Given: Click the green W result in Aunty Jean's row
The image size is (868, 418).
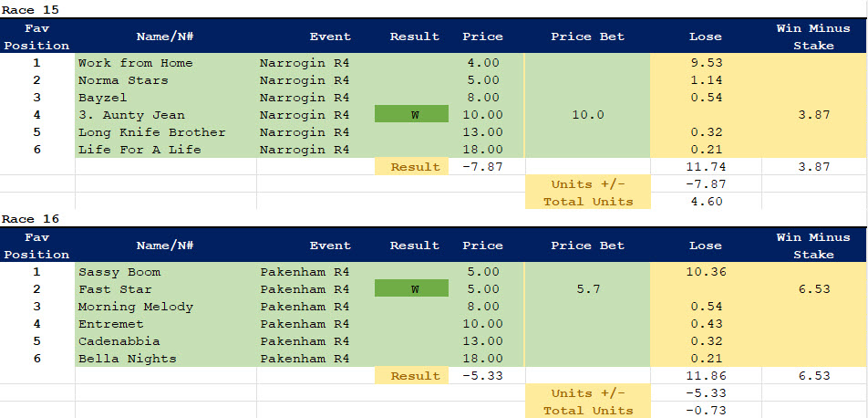Looking at the screenshot, I should (411, 115).
